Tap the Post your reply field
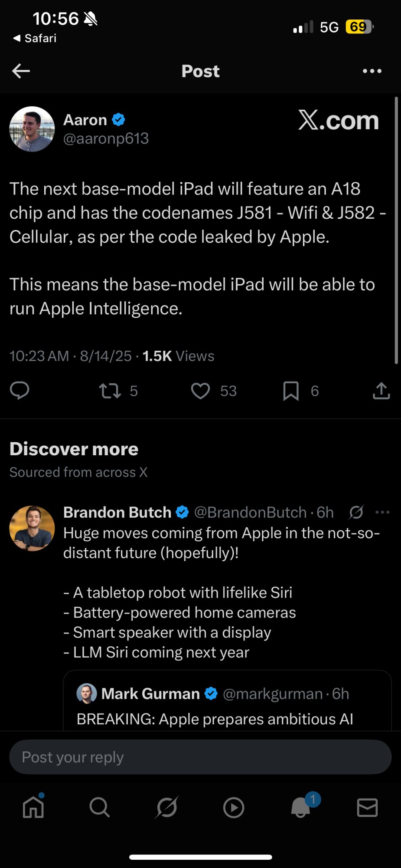 (200, 757)
